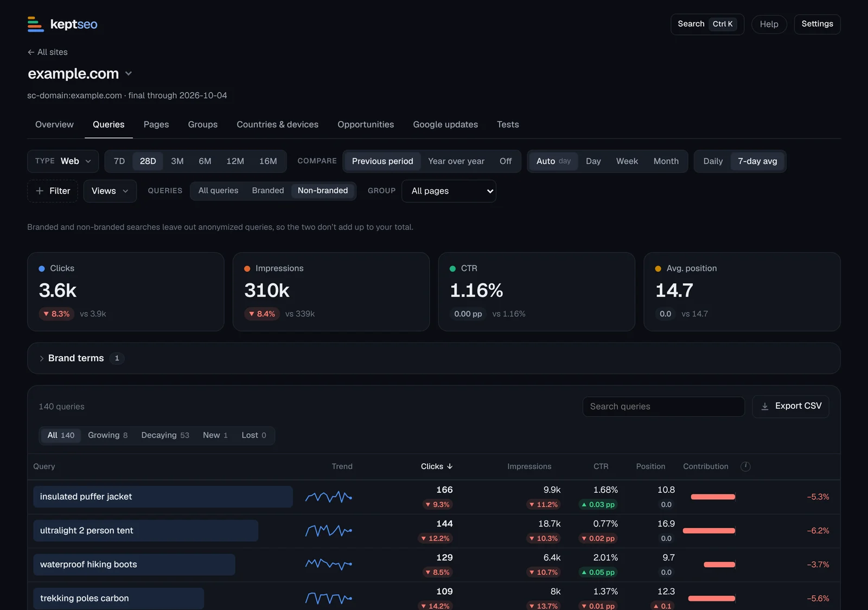
Task: Open the Google updates tab
Action: [445, 125]
